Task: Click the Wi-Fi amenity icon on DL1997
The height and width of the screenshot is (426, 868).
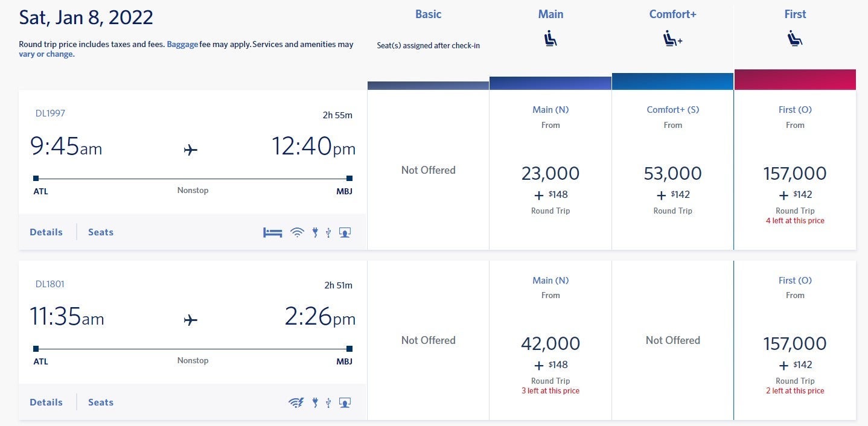Action: (x=297, y=232)
